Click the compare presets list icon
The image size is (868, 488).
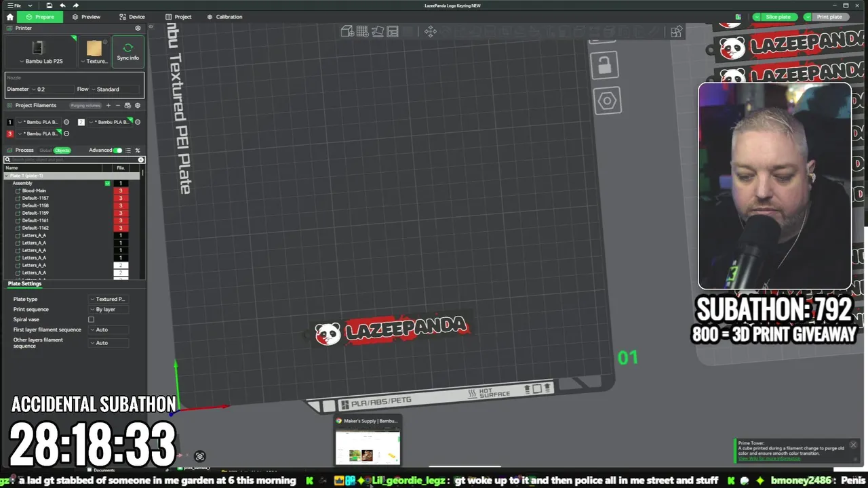[128, 150]
